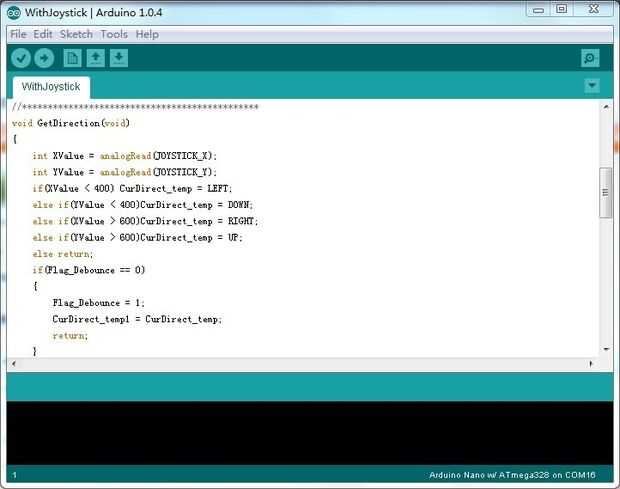Viewport: 620px width, 489px height.
Task: Click the Arduino logo in the title bar
Action: pyautogui.click(x=14, y=13)
